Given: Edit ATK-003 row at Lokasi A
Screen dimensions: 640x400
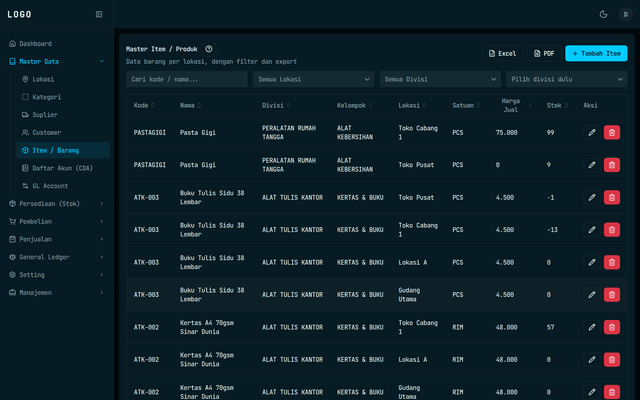Looking at the screenshot, I should (x=592, y=262).
